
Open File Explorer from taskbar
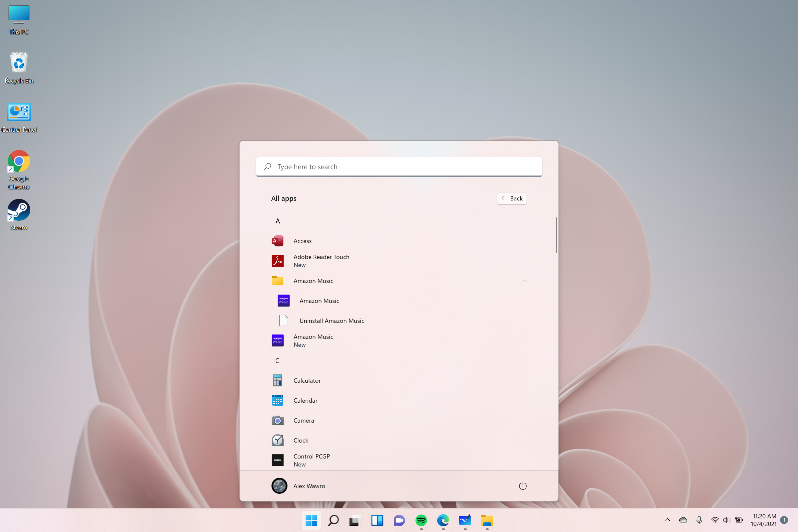[x=487, y=521]
